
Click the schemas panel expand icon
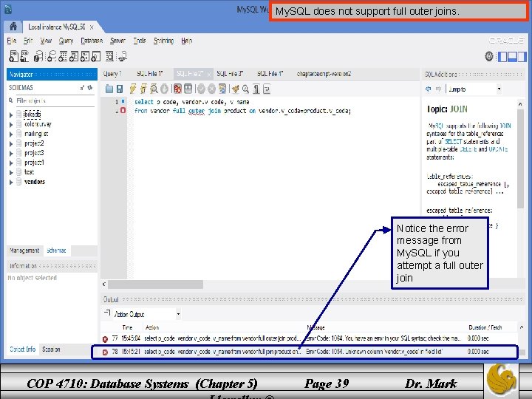[x=82, y=88]
